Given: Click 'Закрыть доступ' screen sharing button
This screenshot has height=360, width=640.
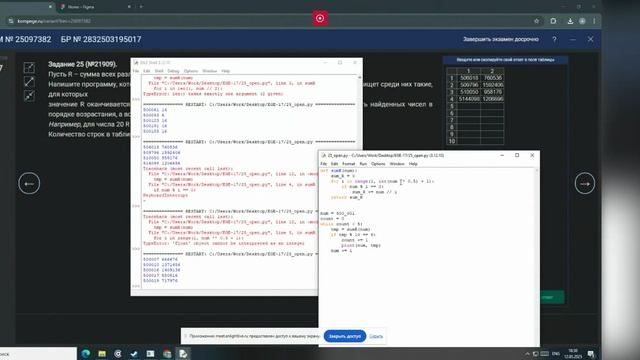Looking at the screenshot, I should (x=345, y=336).
